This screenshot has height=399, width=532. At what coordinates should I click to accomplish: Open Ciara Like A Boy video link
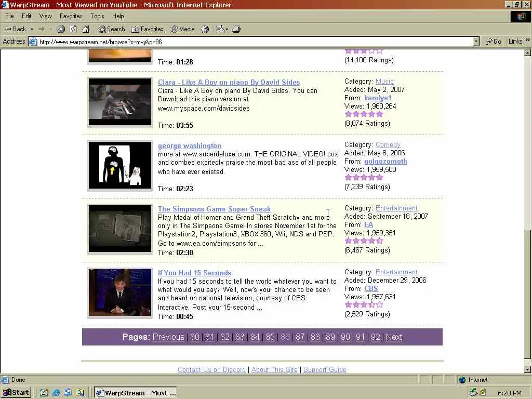pos(229,82)
